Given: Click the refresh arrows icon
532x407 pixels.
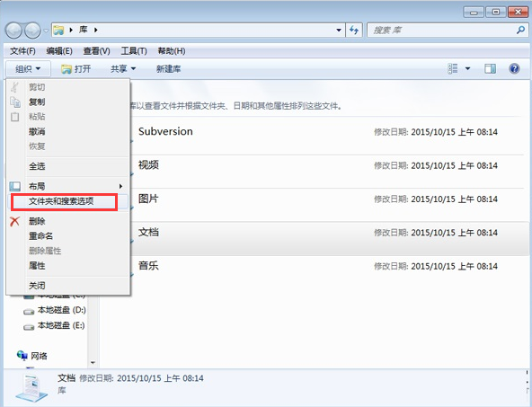Looking at the screenshot, I should pos(354,31).
